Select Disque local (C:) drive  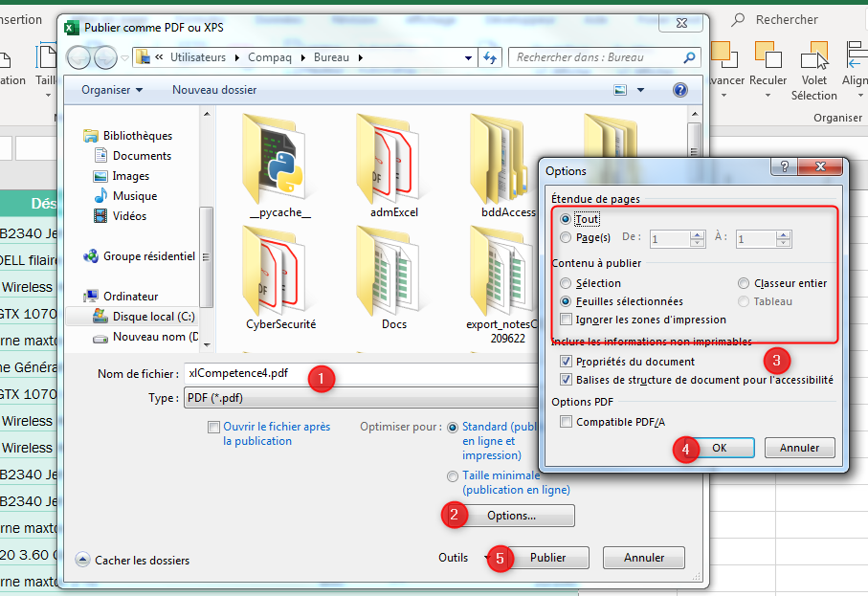pos(144,317)
